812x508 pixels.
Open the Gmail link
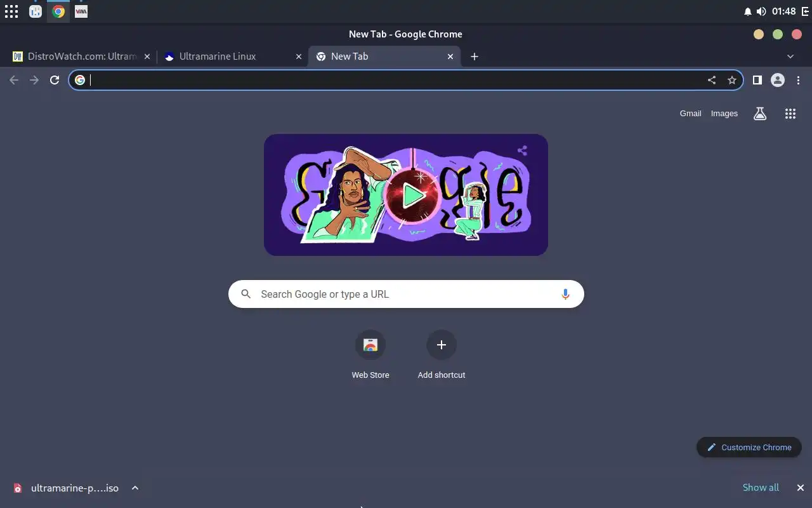coord(691,114)
